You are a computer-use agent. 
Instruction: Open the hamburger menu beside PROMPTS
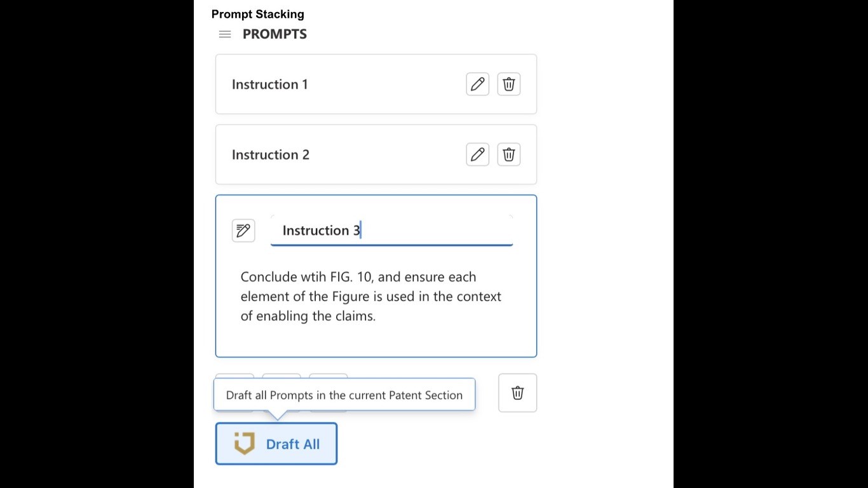[225, 34]
